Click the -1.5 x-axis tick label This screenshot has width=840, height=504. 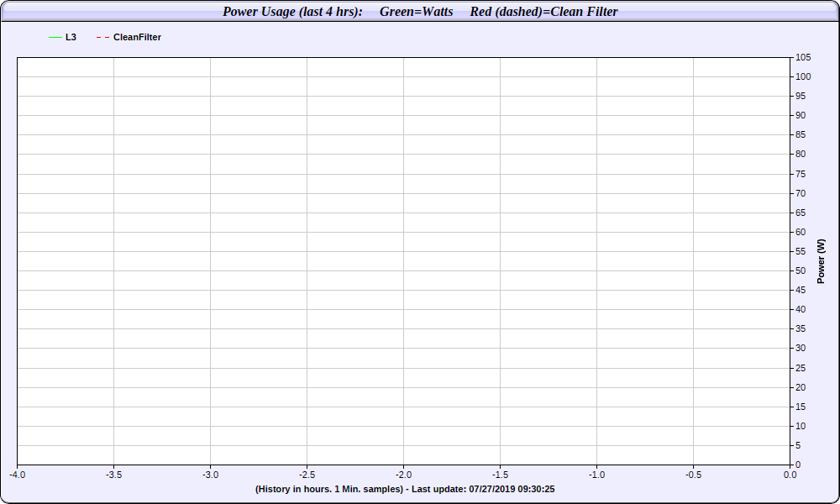pyautogui.click(x=501, y=475)
